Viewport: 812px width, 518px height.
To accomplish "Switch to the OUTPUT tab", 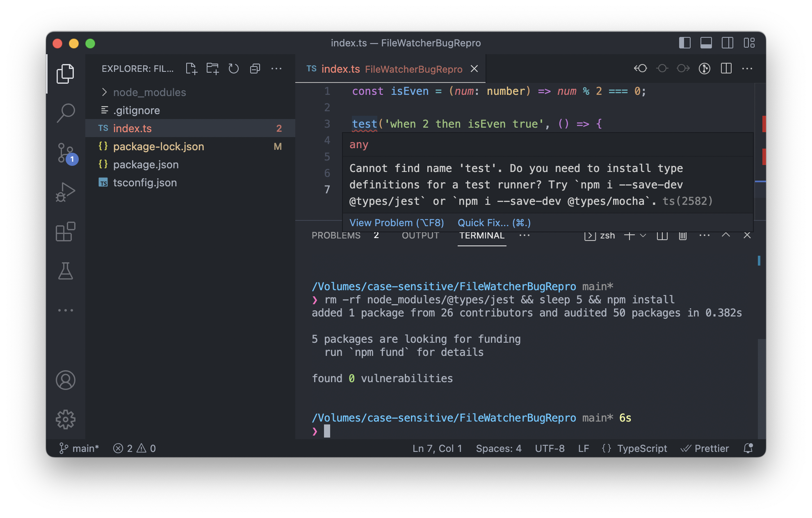I will click(x=420, y=235).
